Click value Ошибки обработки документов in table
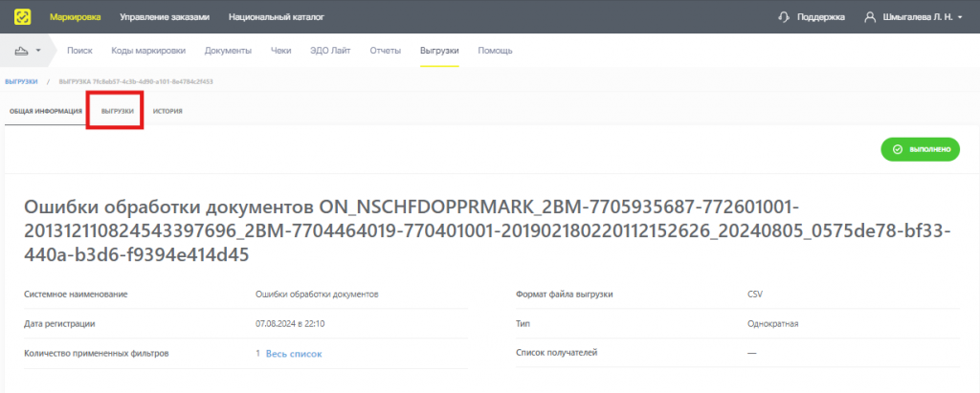980x393 pixels. click(318, 294)
